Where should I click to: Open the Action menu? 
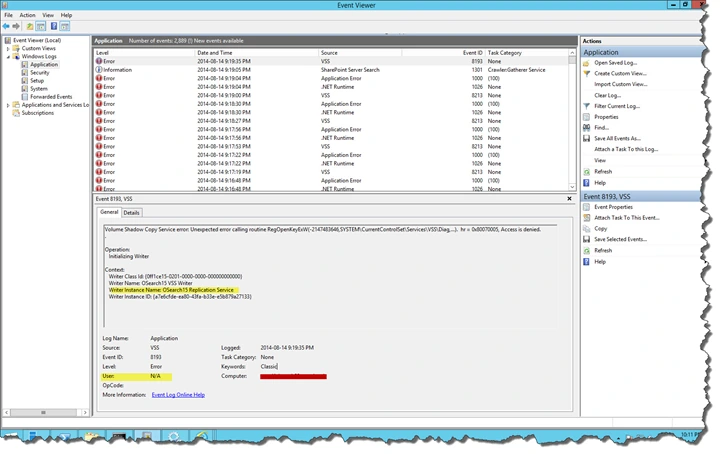coord(27,15)
